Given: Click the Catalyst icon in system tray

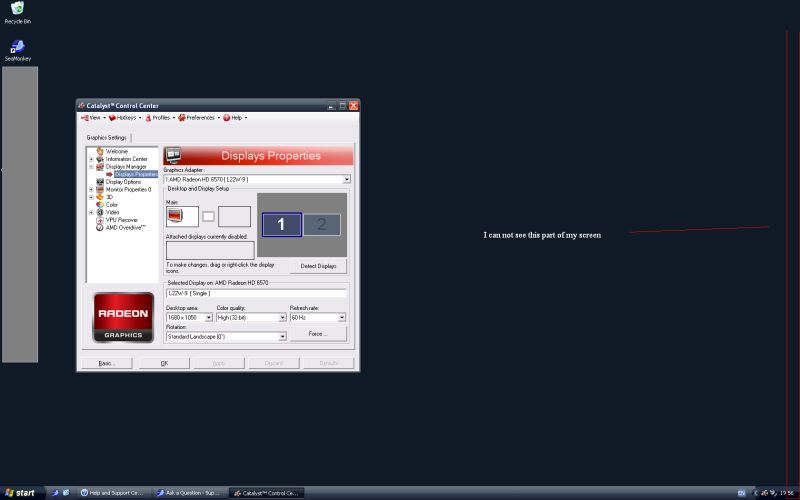Looking at the screenshot, I should [764, 493].
